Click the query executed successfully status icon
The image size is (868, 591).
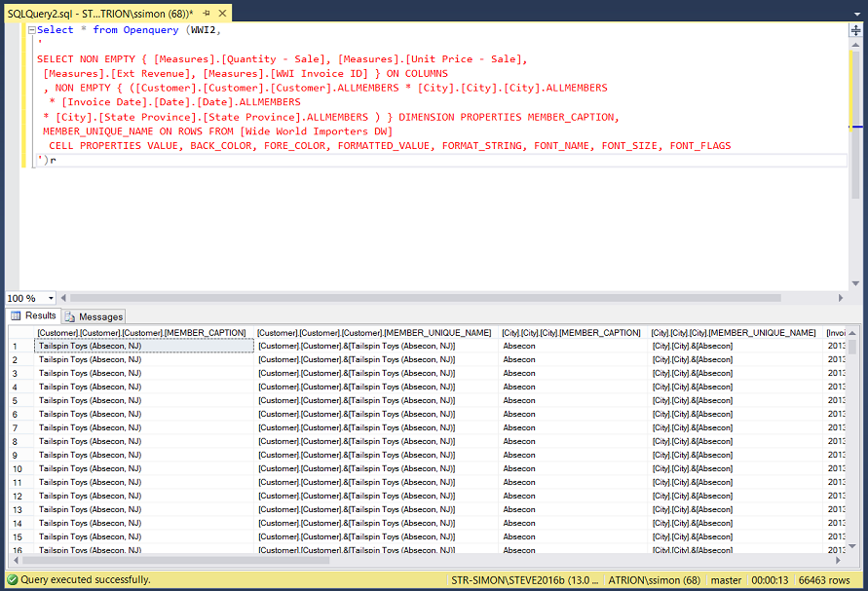tap(11, 579)
